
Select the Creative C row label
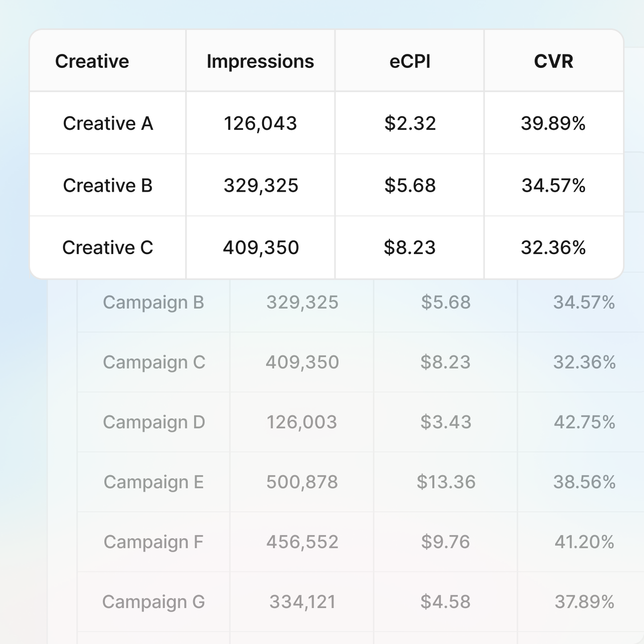coord(108,247)
